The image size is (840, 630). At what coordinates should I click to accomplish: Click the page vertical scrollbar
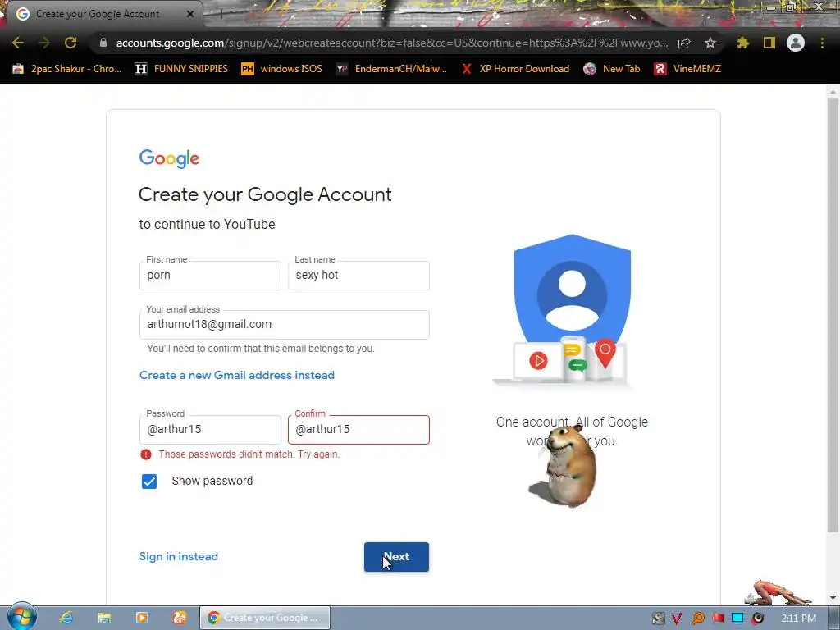833,315
